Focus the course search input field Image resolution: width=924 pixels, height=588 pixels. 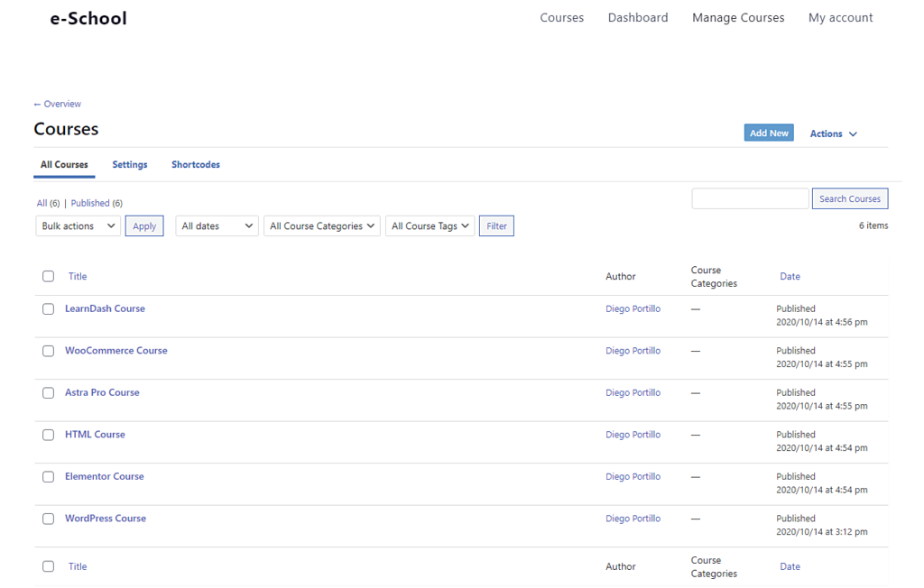(750, 198)
